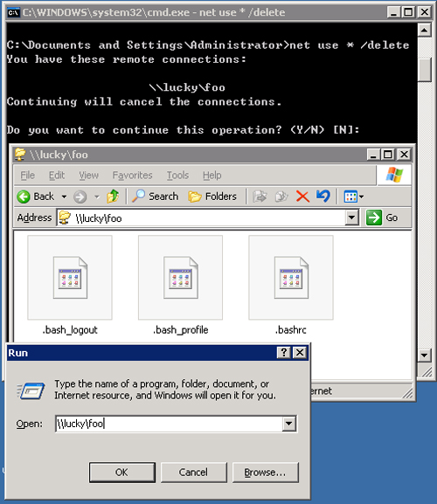This screenshot has height=504, width=437.
Task: Open the Favorites menu
Action: click(132, 176)
